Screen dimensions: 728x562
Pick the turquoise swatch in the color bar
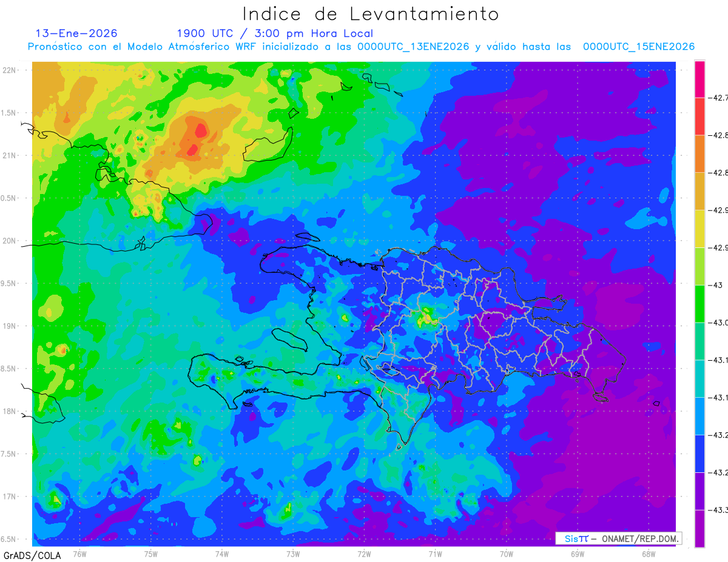(699, 379)
